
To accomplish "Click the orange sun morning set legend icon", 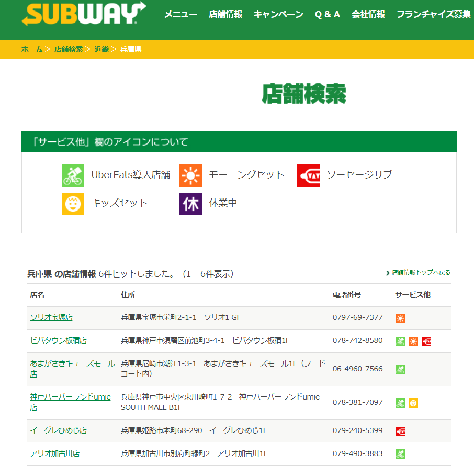I will click(x=190, y=176).
